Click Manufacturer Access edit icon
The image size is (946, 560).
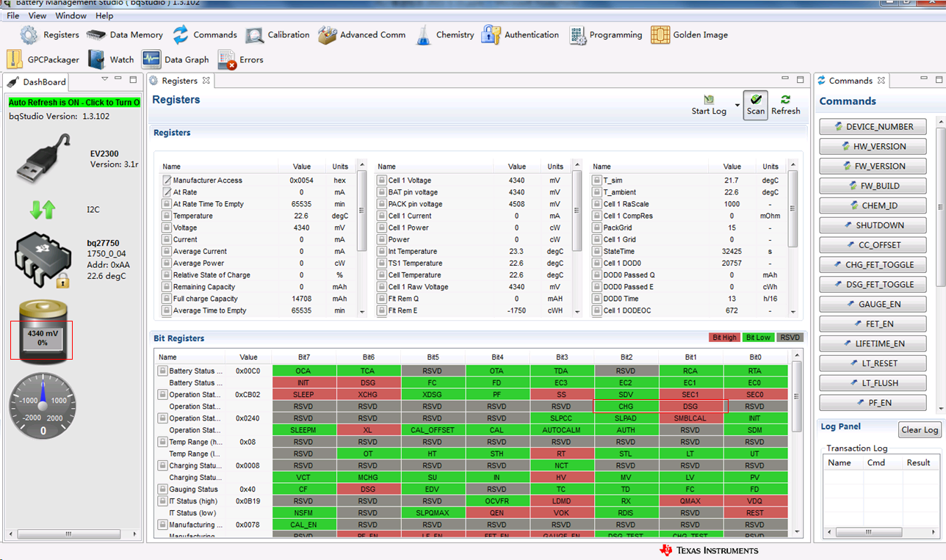coord(167,181)
